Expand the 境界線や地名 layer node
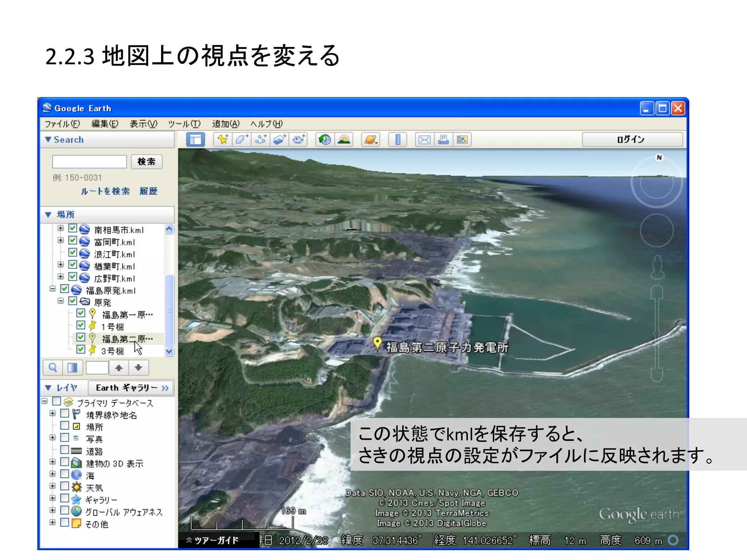747x560 pixels. point(53,413)
